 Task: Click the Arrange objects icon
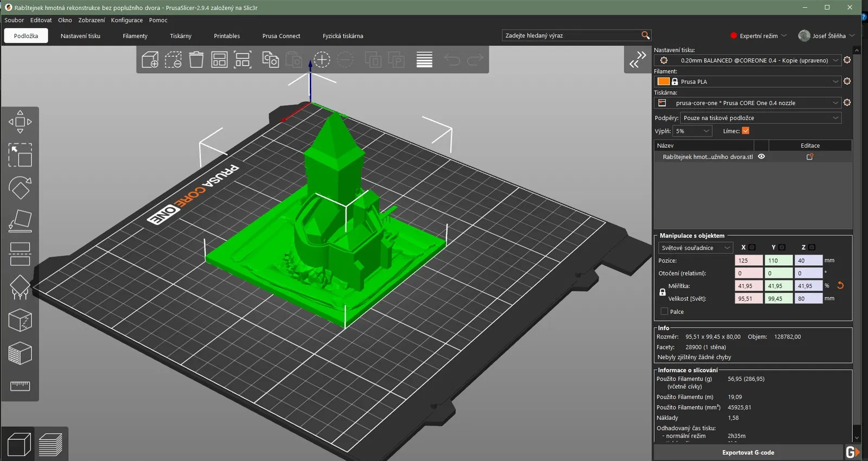pos(219,60)
